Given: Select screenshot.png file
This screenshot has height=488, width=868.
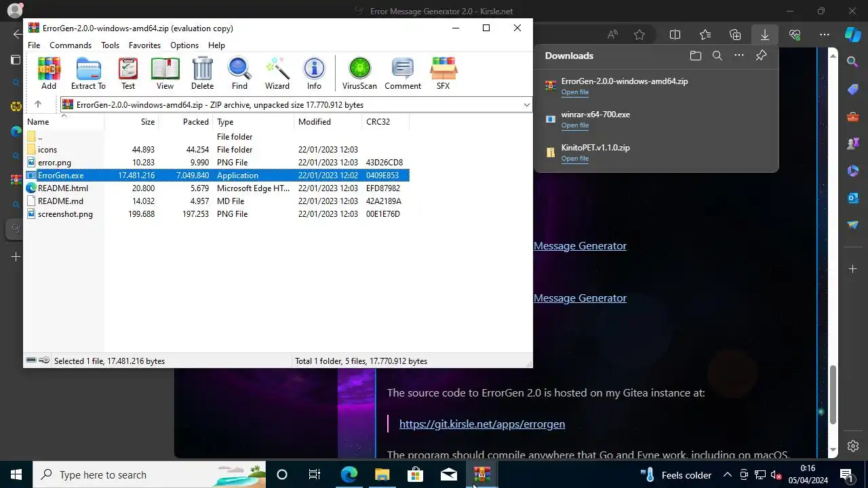Looking at the screenshot, I should coord(216,214).
